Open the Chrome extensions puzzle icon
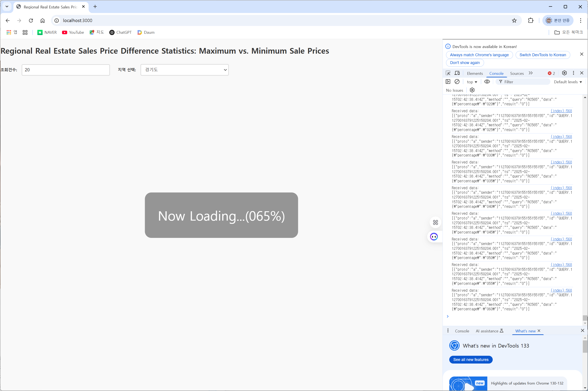Image resolution: width=588 pixels, height=391 pixels. pyautogui.click(x=531, y=21)
